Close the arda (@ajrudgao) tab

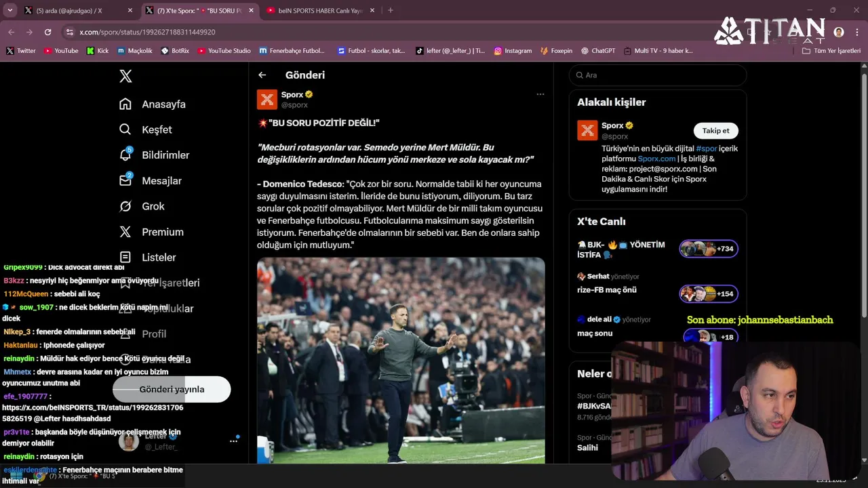click(x=130, y=11)
